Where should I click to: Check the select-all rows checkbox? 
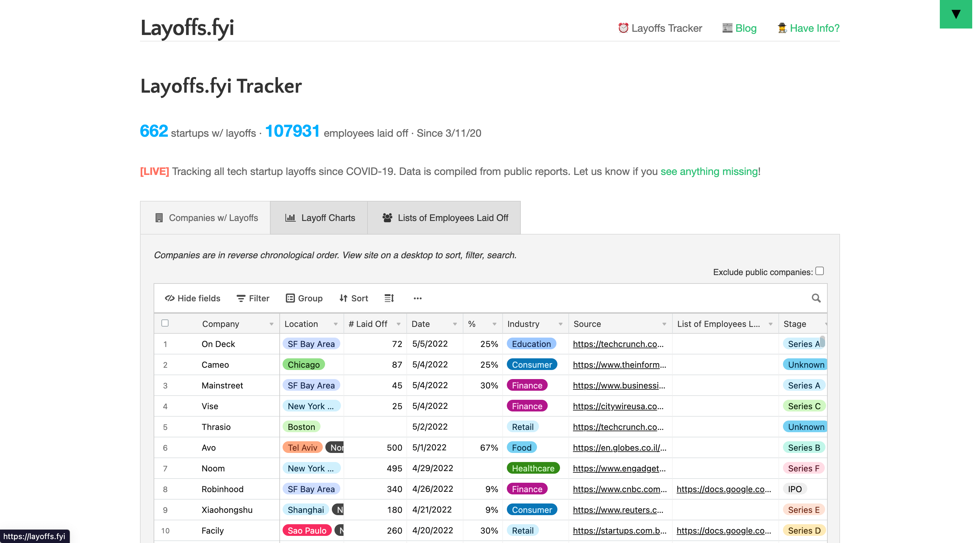[165, 323]
